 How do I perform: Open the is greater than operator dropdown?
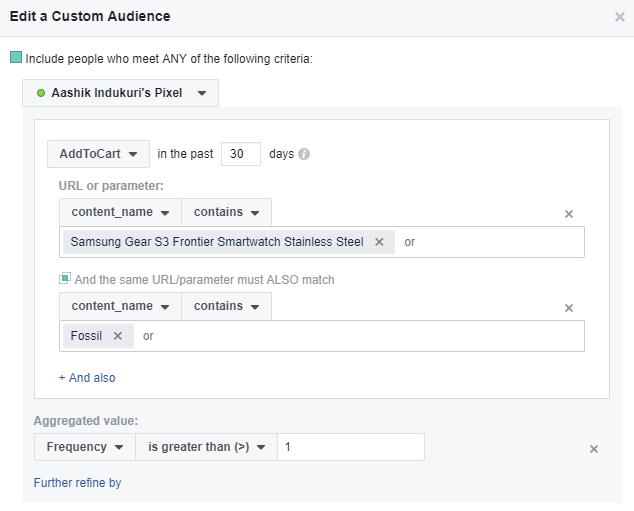click(207, 447)
